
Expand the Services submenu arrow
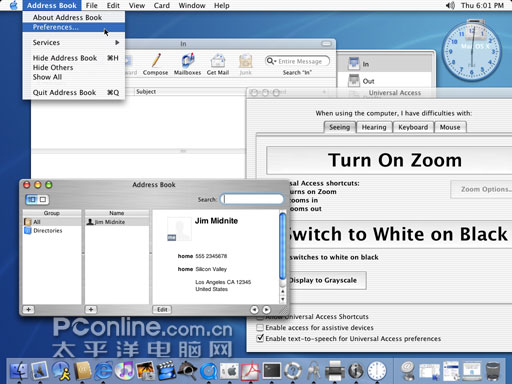click(x=117, y=43)
